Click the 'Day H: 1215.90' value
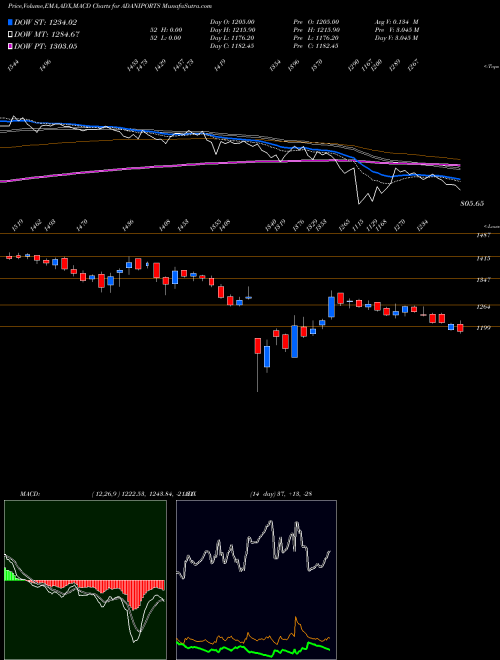The height and width of the screenshot is (660, 500). (x=232, y=30)
